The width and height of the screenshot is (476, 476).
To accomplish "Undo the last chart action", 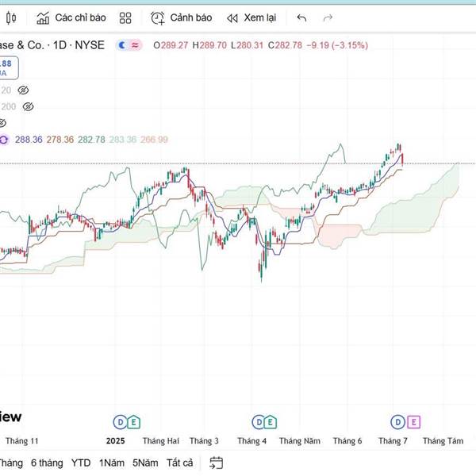I will 301,18.
